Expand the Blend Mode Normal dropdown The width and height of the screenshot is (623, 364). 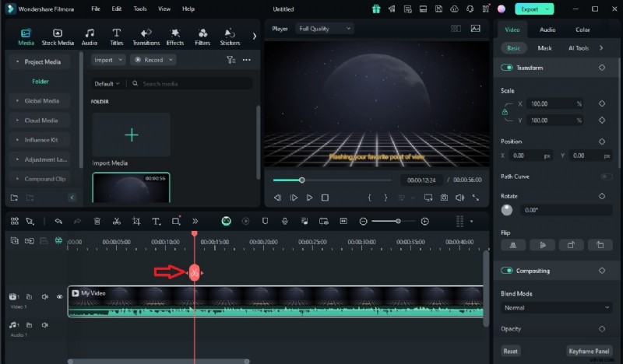click(x=554, y=307)
